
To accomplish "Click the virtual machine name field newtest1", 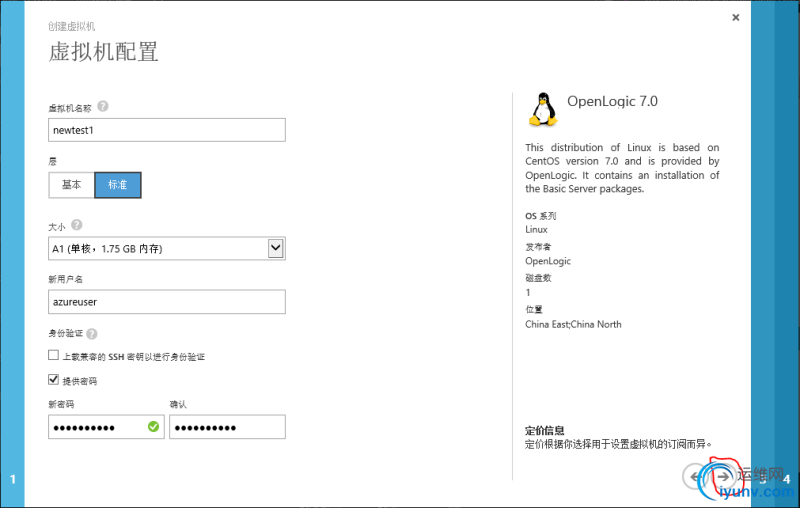I will [167, 130].
